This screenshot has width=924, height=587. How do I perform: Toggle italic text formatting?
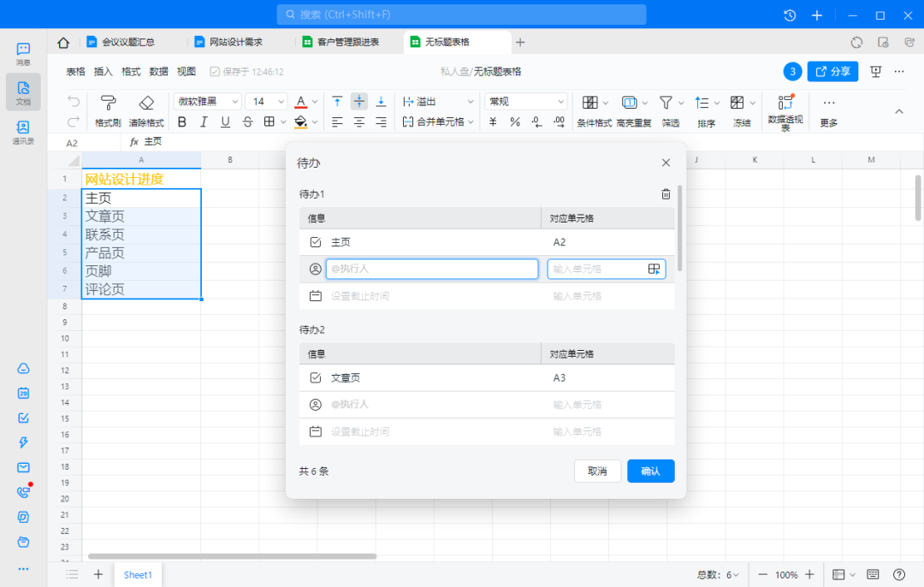(204, 122)
